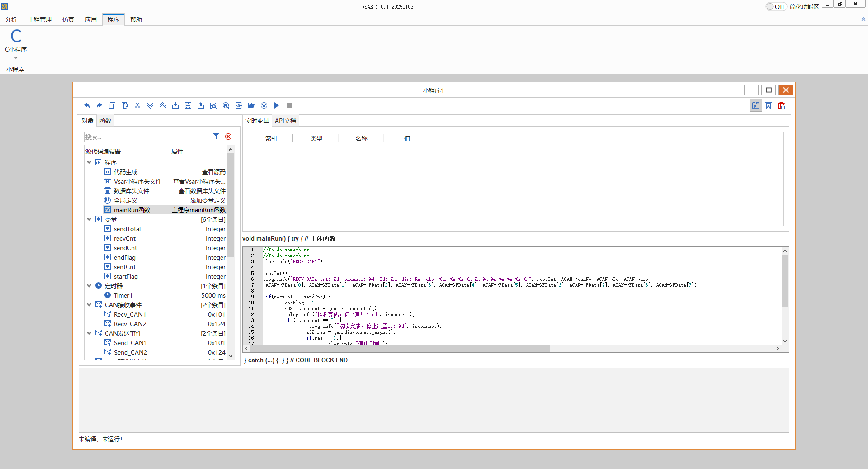Click the circular compile icon
Image resolution: width=868 pixels, height=469 pixels.
[264, 105]
